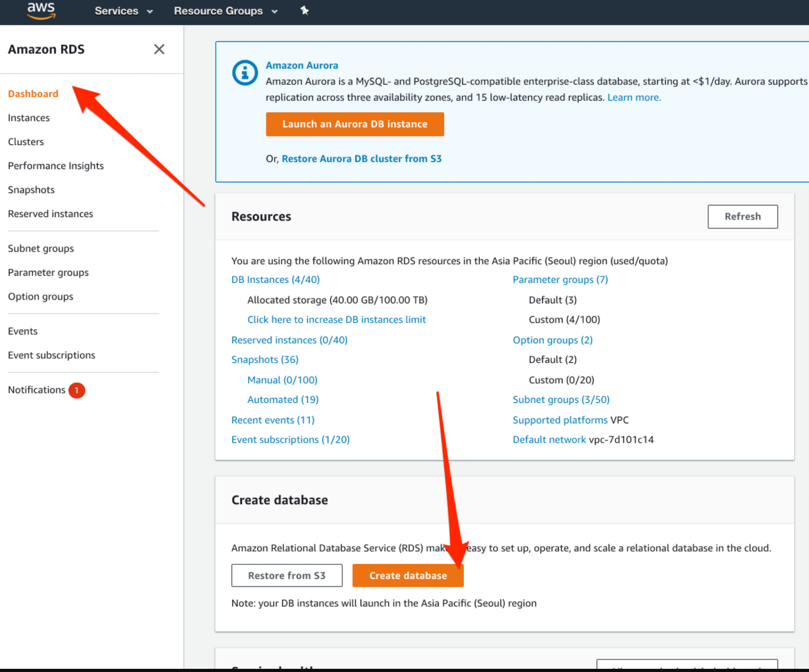The width and height of the screenshot is (809, 672).
Task: Open Subnet groups (3/50) resource link
Action: pyautogui.click(x=561, y=400)
